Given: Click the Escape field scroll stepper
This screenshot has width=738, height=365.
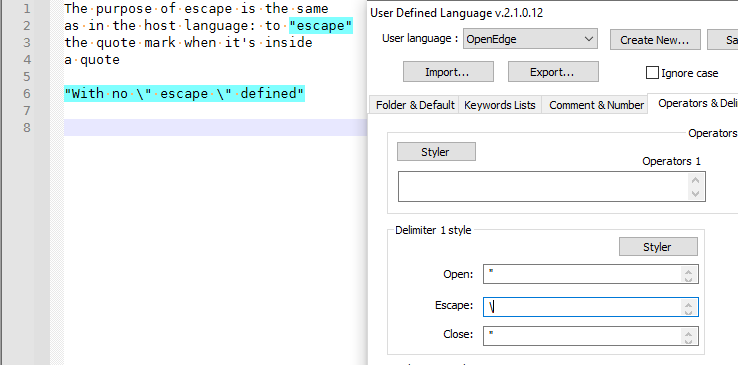Looking at the screenshot, I should (689, 307).
